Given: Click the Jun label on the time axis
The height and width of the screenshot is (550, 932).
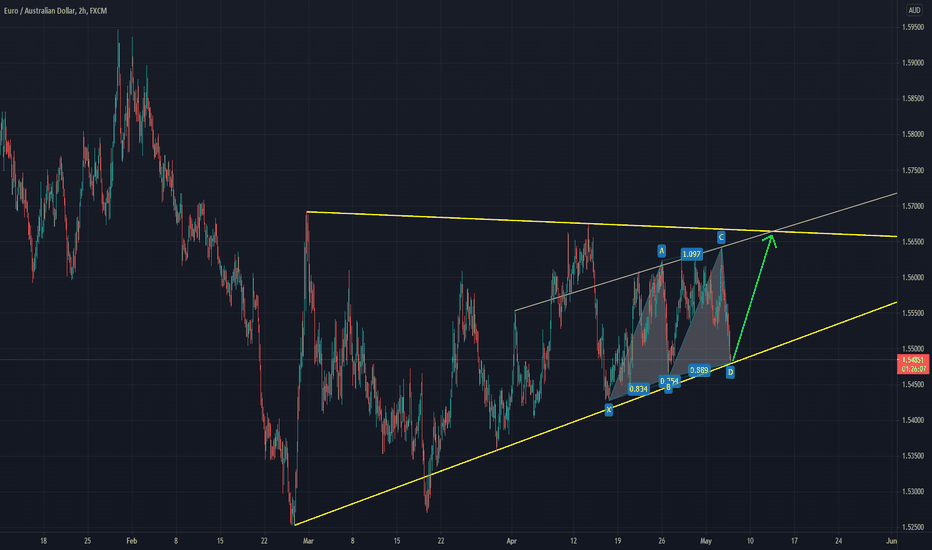Looking at the screenshot, I should (891, 541).
